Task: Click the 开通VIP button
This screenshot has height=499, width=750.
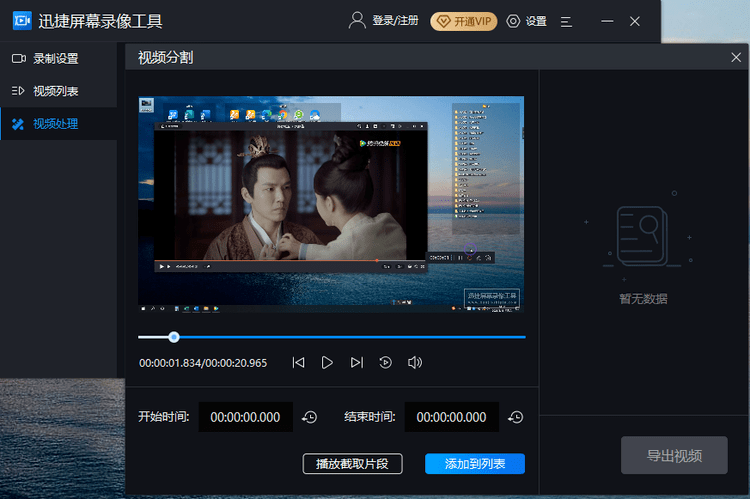Action: pos(463,22)
